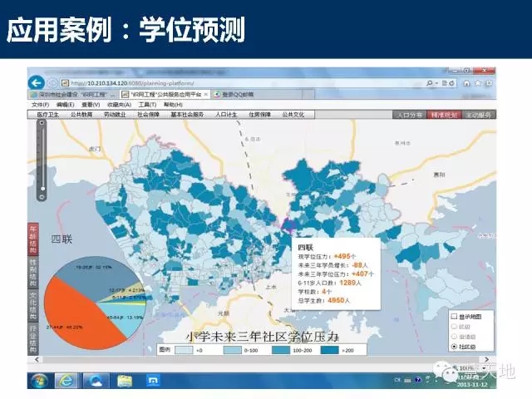The width and height of the screenshot is (532, 399).
Task: Open the 公共教育 dropdown menu
Action: tap(81, 115)
